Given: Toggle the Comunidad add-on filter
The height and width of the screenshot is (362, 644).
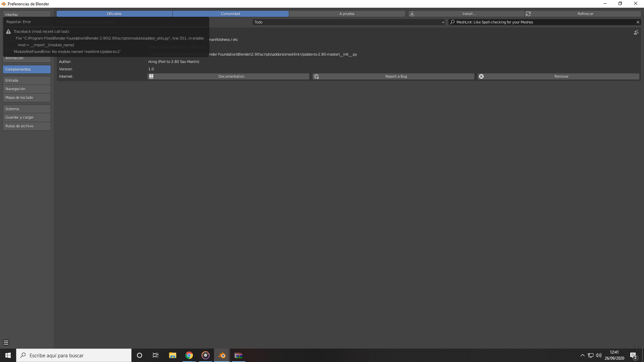Looking at the screenshot, I should [230, 14].
